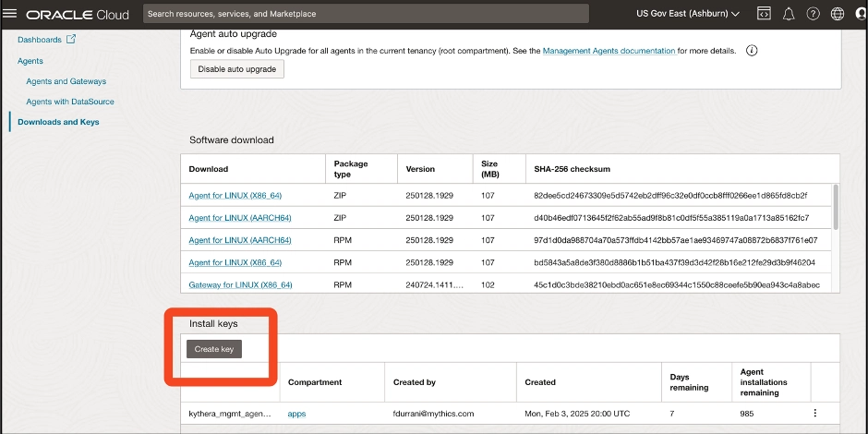Go to Agents and Gateways
This screenshot has height=434, width=868.
(x=66, y=81)
